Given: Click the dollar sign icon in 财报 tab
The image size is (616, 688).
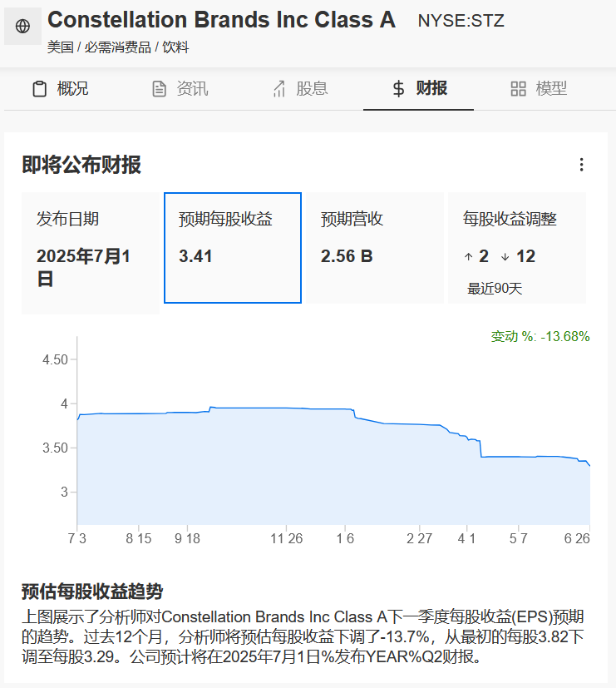Looking at the screenshot, I should (398, 89).
